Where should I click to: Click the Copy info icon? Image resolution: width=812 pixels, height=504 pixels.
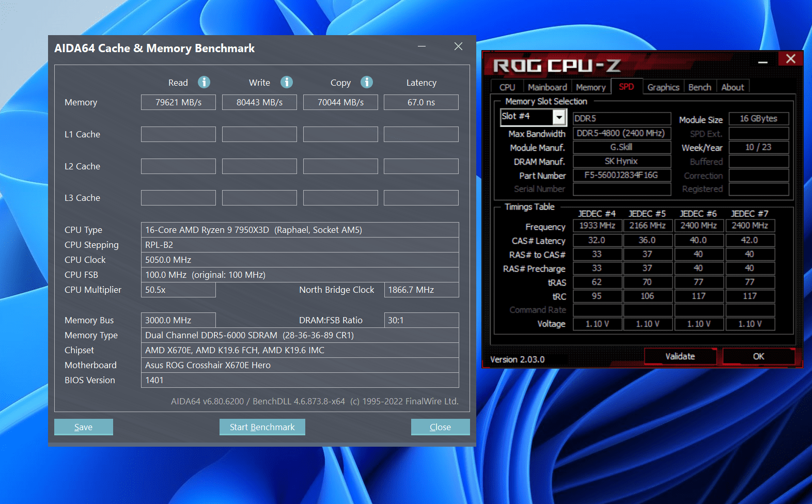[x=367, y=82]
